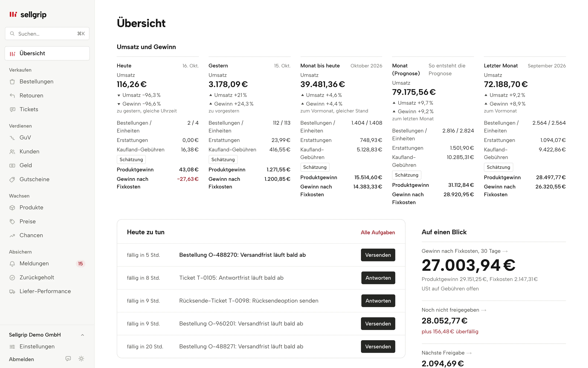Open Bestellungen via its bag icon

point(12,82)
